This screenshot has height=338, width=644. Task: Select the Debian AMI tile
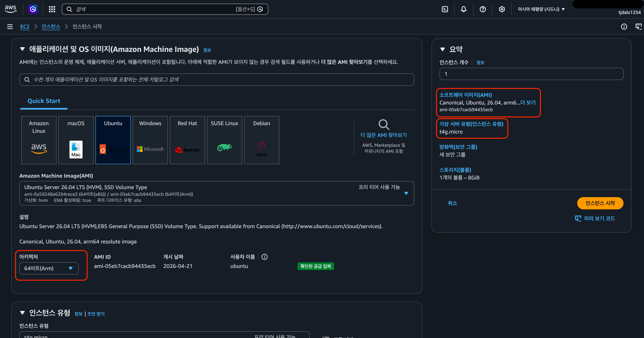[262, 140]
